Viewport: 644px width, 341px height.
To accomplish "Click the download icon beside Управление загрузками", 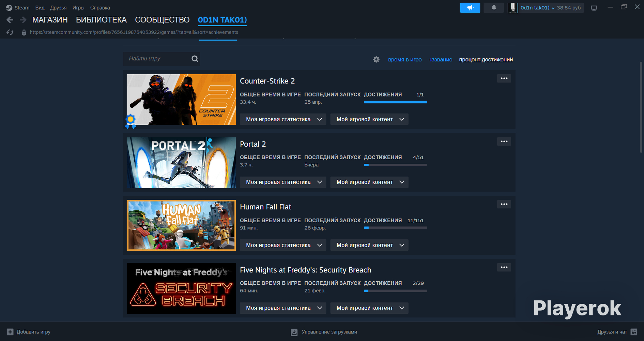I will pos(294,332).
